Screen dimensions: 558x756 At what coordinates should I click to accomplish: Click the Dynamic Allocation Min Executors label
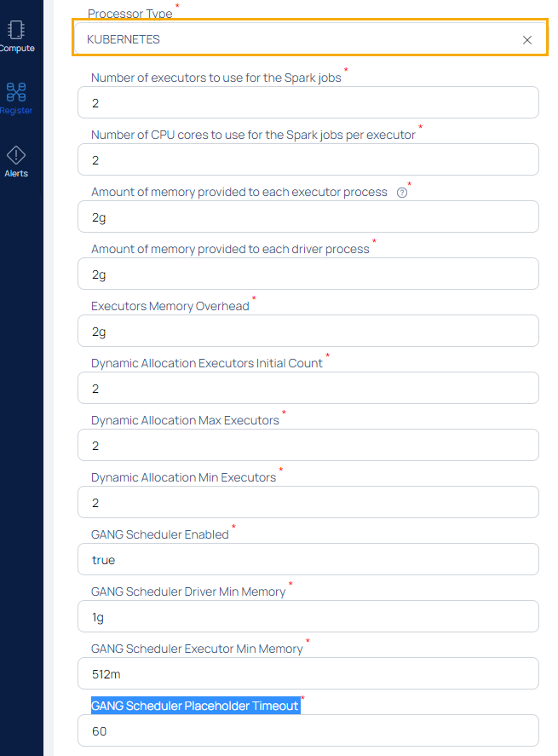point(184,477)
